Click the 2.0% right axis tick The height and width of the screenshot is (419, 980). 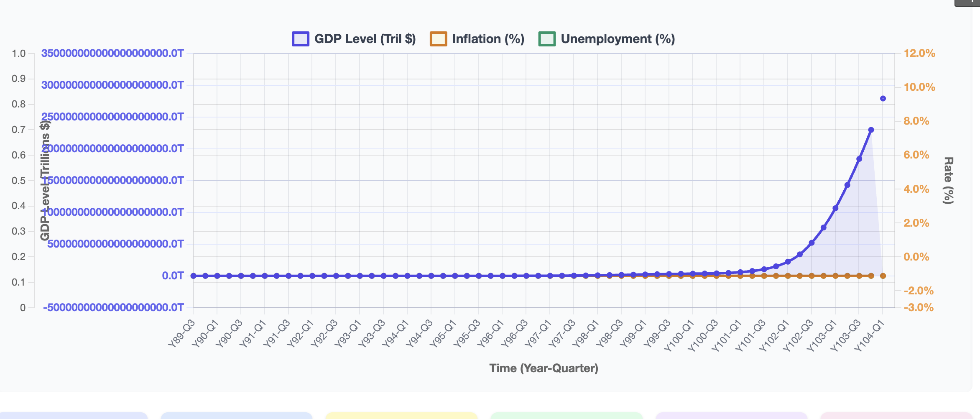coord(916,223)
